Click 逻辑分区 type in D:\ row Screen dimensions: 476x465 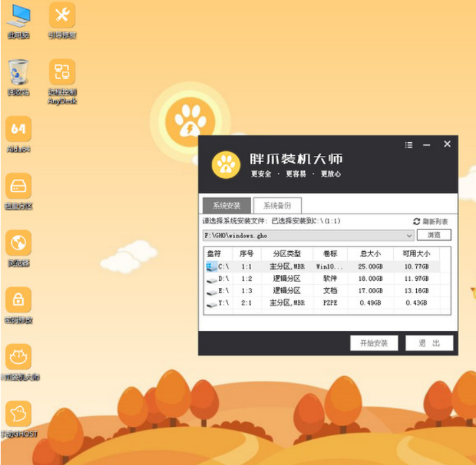click(x=287, y=278)
